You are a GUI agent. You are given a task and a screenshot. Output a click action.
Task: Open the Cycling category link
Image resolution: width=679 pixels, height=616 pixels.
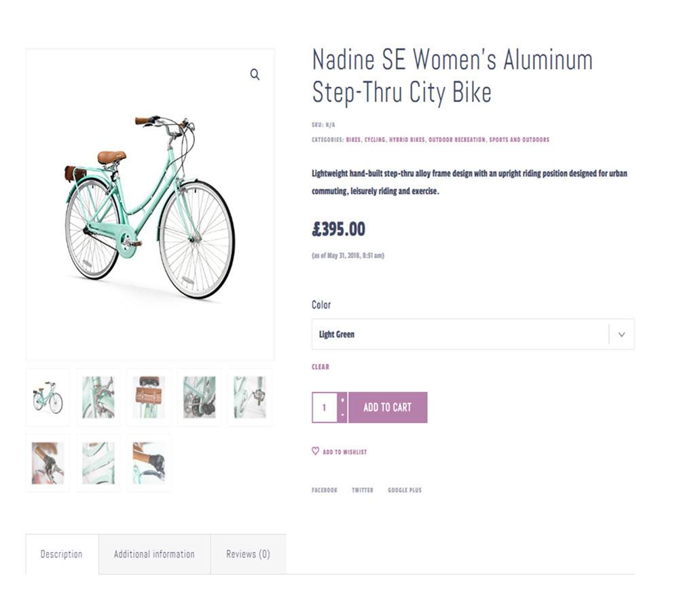point(375,139)
